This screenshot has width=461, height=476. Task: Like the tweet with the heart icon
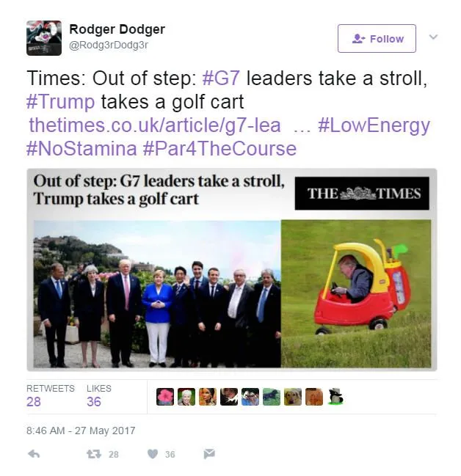click(153, 454)
